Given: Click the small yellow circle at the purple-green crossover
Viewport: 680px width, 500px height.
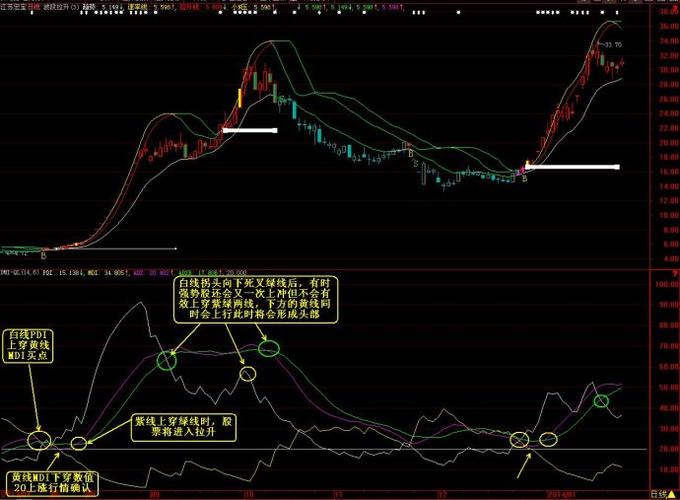Looking at the screenshot, I should (x=78, y=443).
